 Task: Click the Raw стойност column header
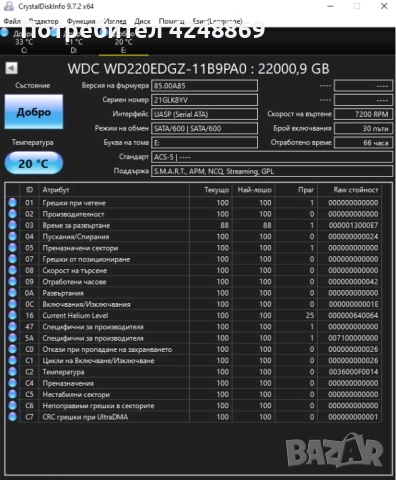349,190
